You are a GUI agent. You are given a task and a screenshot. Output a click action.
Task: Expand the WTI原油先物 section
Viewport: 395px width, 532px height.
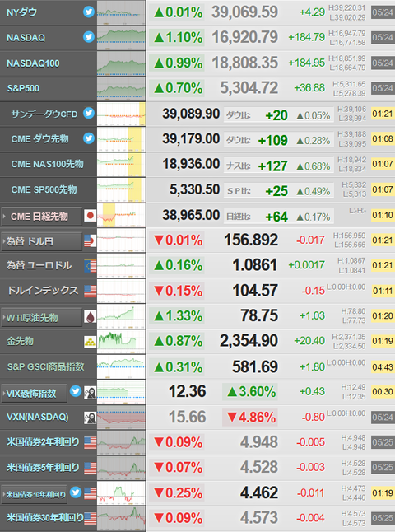tap(42, 317)
